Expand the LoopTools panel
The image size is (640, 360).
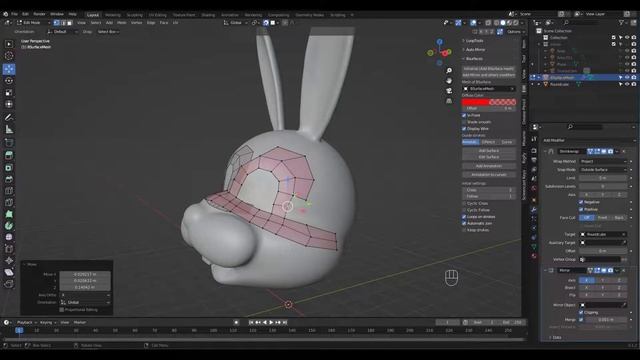click(x=473, y=41)
